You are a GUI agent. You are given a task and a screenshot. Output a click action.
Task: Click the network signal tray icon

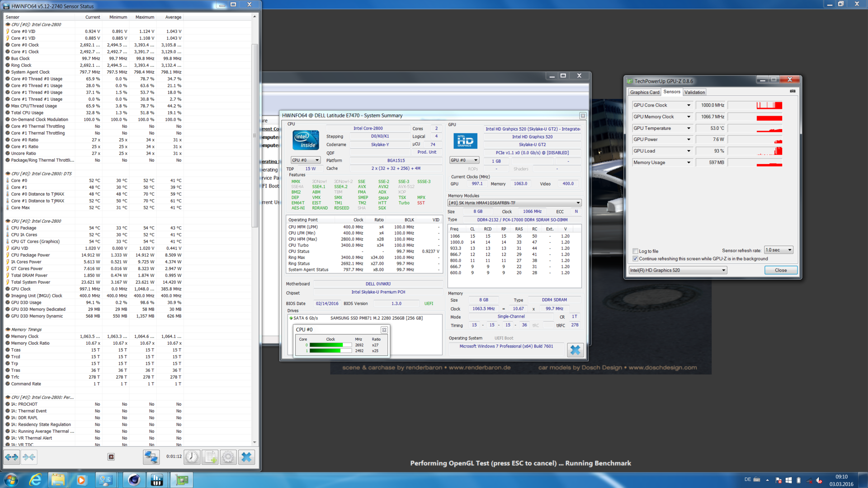[809, 480]
